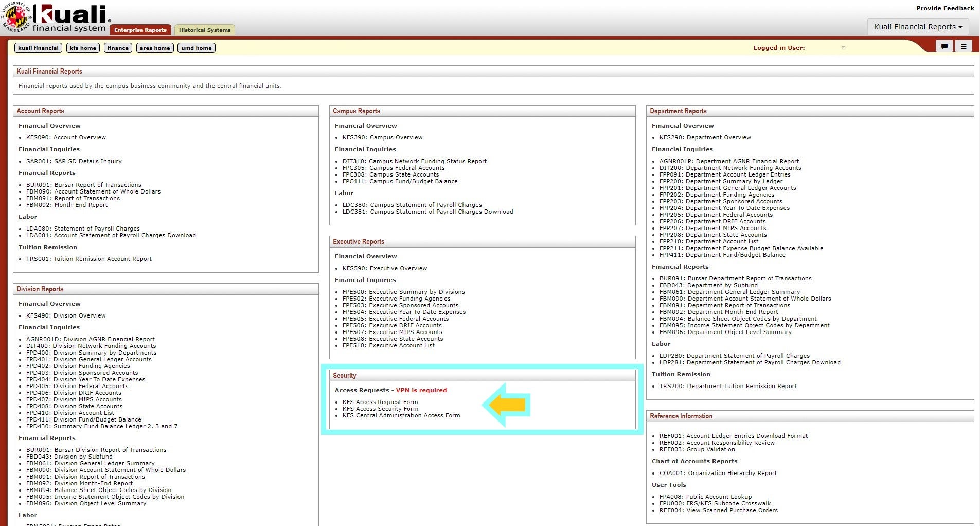Expand the Kuali Financial Reports dropdown

pyautogui.click(x=918, y=26)
